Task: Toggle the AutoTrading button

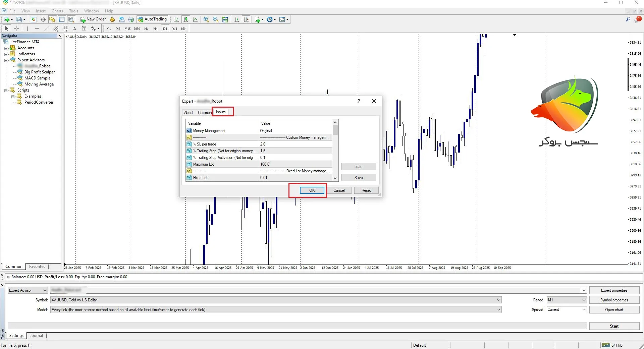Action: click(152, 19)
